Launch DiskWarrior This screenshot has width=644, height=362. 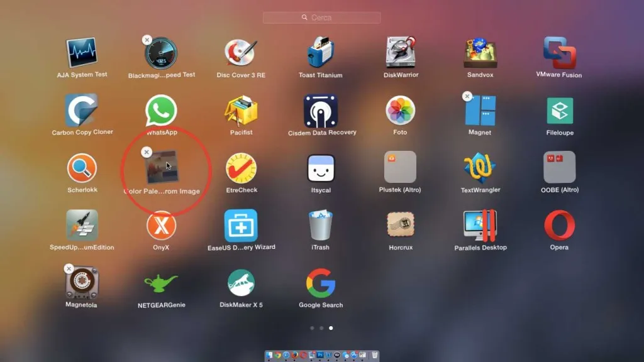(400, 53)
